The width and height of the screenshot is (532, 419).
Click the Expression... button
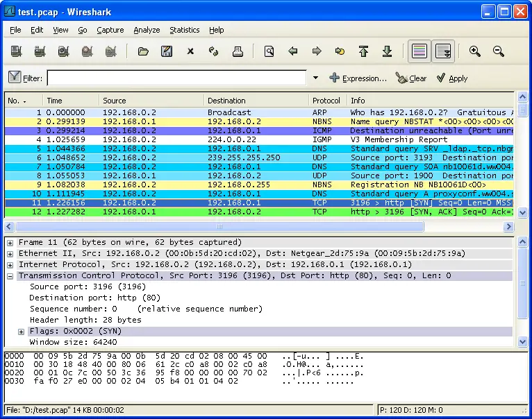pos(358,78)
